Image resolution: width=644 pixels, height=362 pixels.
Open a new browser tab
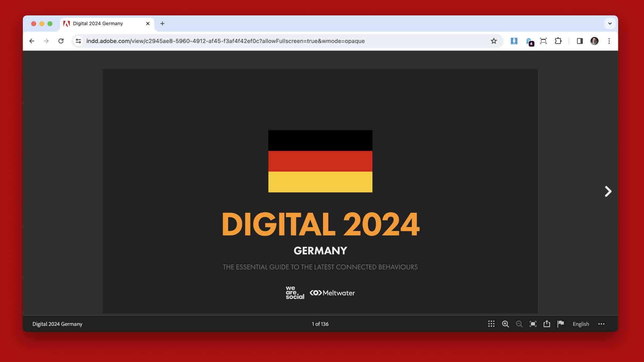pyautogui.click(x=163, y=23)
